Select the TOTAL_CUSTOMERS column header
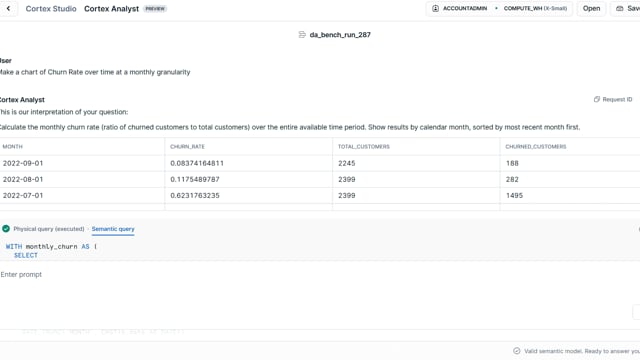This screenshot has height=360, width=640. pos(364,147)
